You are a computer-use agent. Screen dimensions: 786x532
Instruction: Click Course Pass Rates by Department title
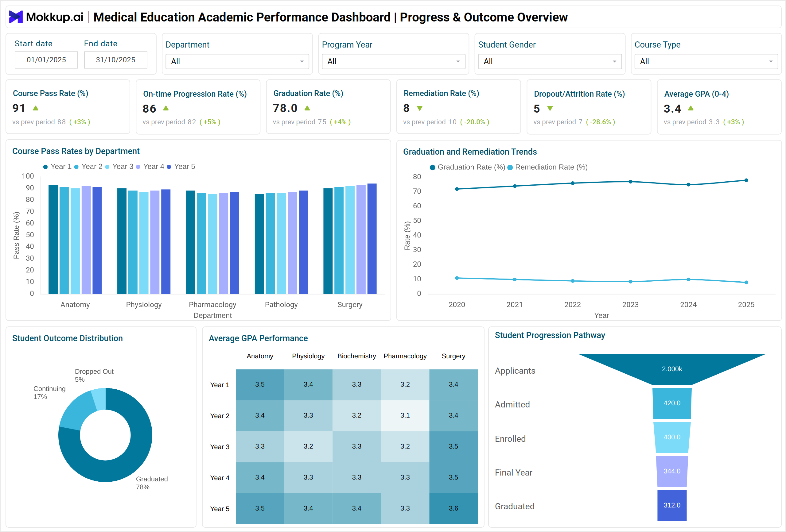(x=76, y=151)
